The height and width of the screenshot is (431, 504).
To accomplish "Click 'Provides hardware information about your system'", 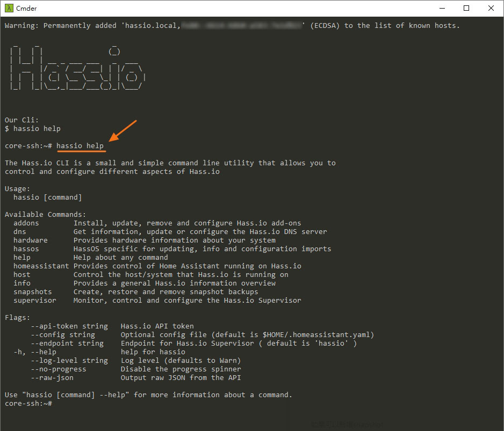I will [175, 240].
